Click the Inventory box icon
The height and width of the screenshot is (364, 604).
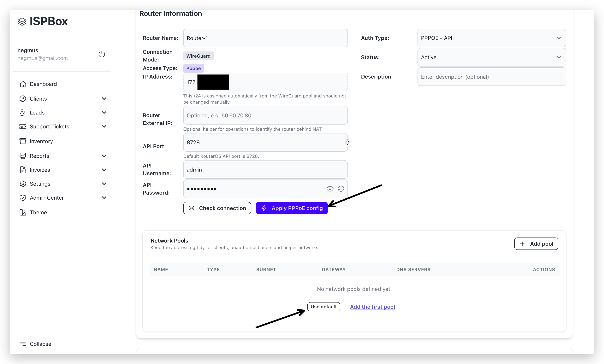click(x=23, y=141)
